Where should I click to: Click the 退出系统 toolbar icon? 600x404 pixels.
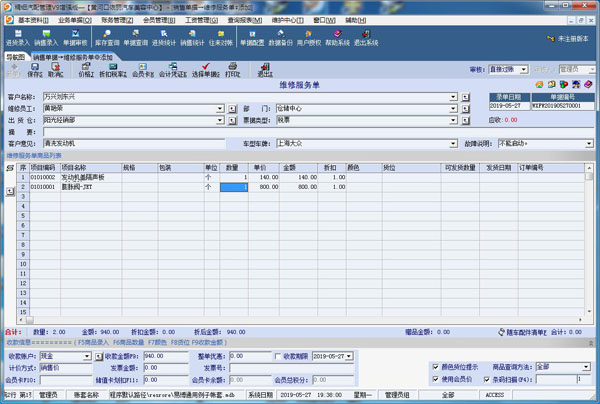(366, 38)
